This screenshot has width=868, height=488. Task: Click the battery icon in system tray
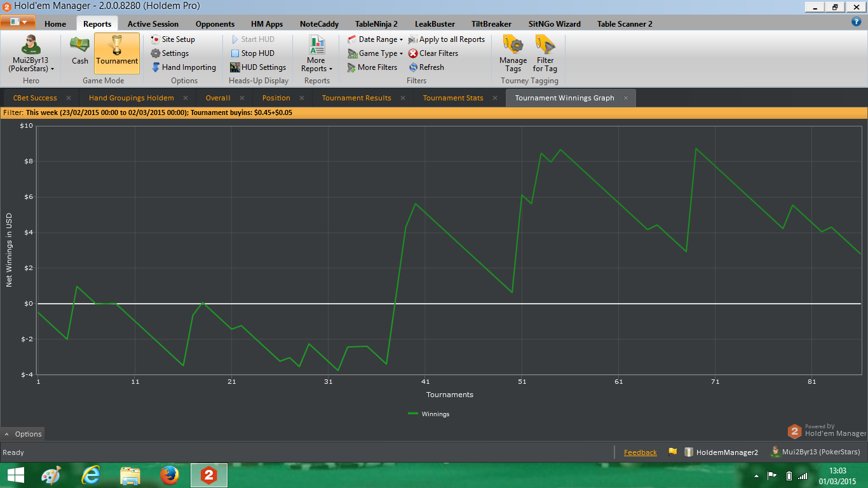[x=789, y=475]
